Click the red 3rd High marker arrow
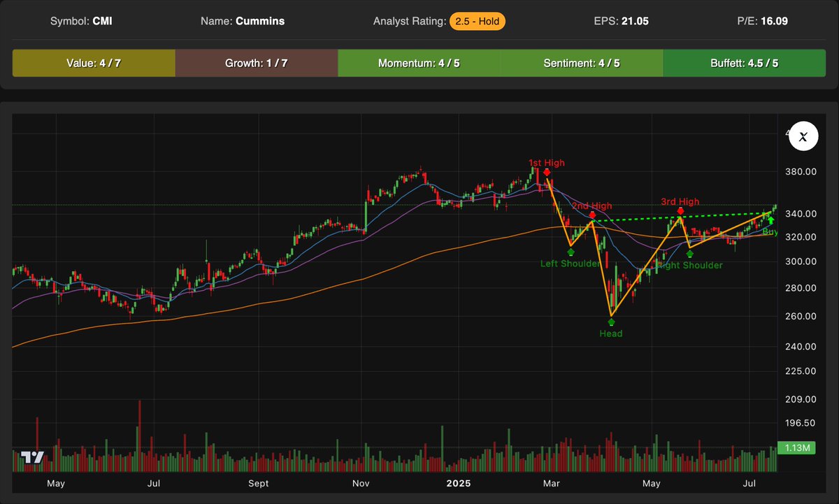 [680, 210]
